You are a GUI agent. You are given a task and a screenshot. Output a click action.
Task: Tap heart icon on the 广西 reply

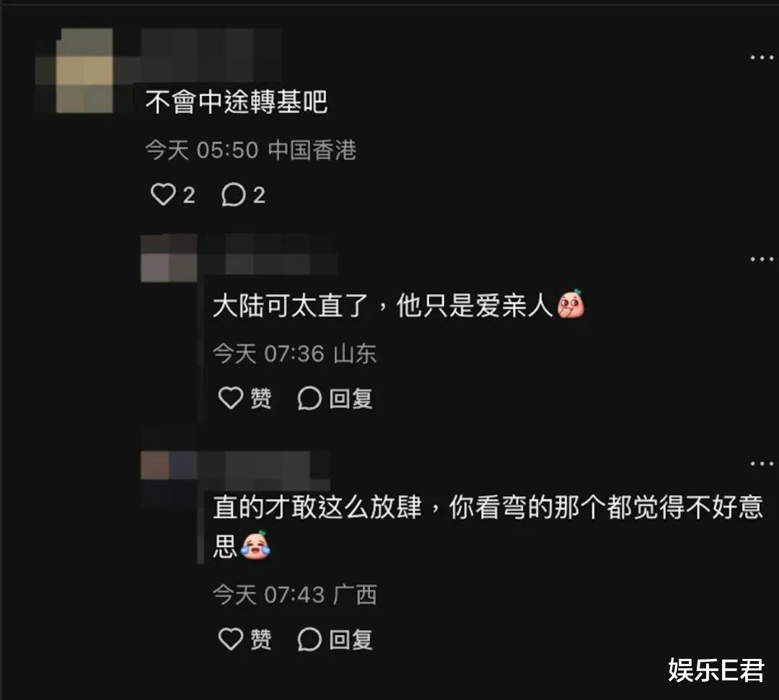pos(231,639)
